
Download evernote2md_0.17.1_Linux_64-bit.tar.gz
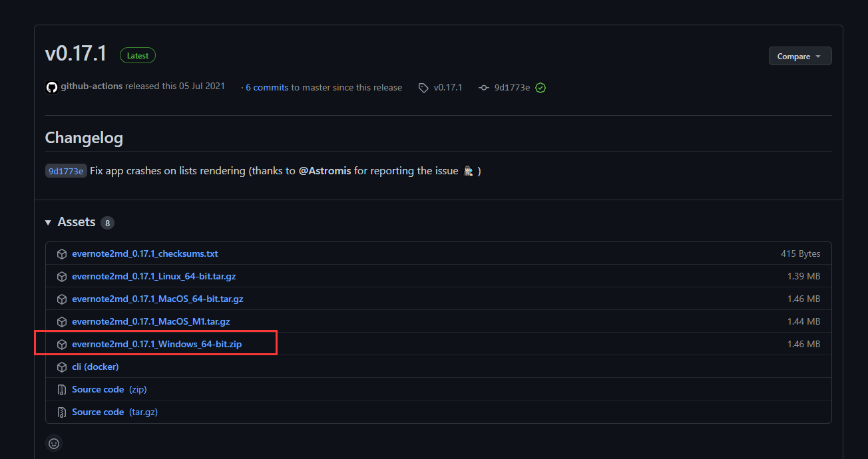(154, 276)
